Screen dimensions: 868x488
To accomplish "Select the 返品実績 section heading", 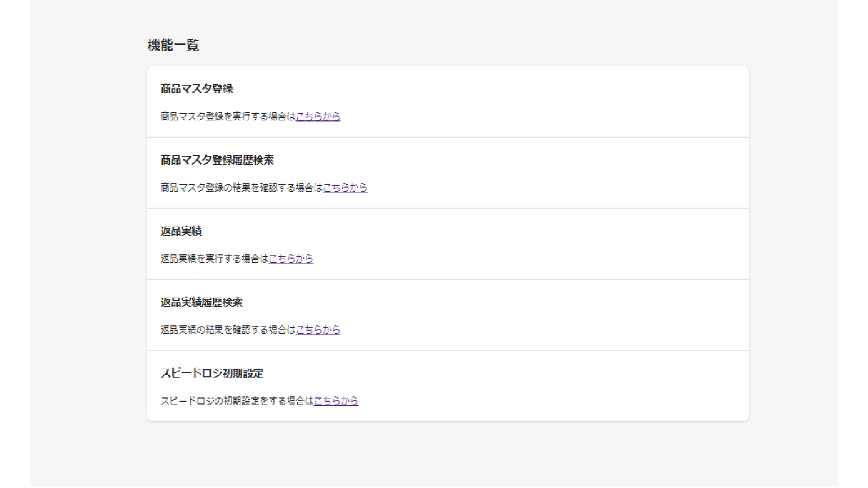I will click(x=181, y=231).
